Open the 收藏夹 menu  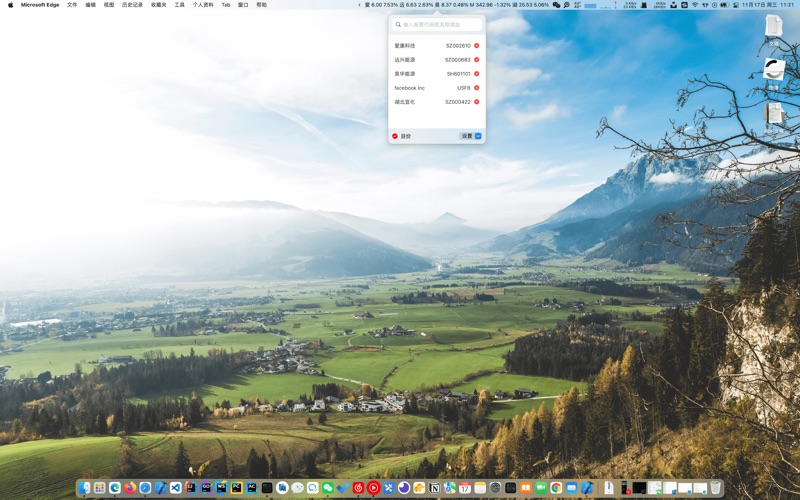point(159,5)
